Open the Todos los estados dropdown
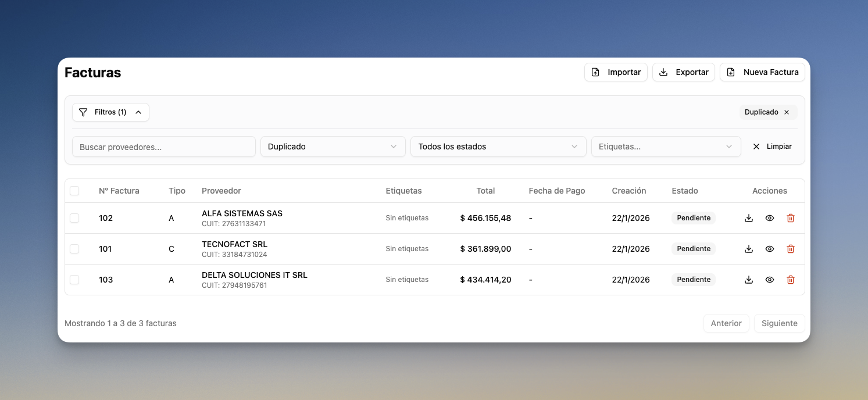868x400 pixels. 498,147
